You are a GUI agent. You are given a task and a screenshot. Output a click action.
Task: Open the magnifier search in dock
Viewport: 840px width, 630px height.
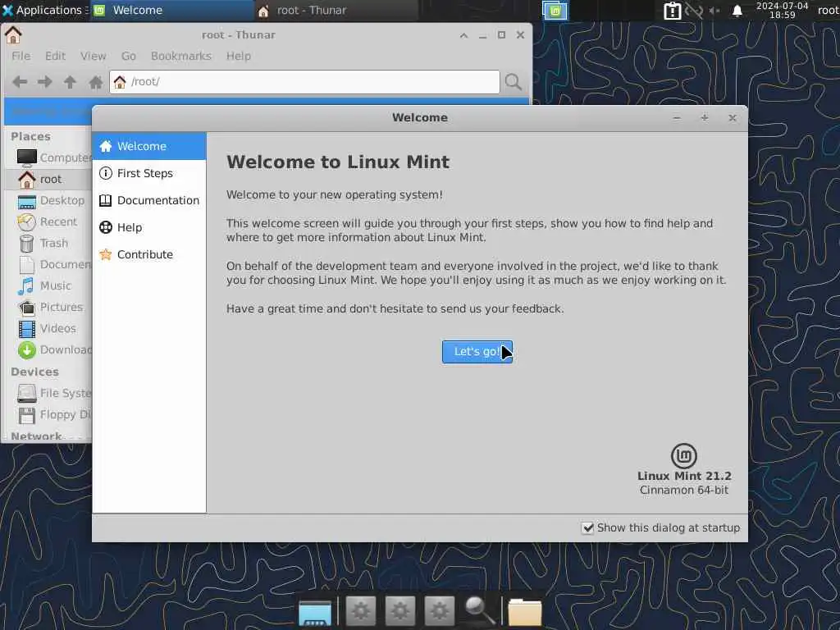[479, 610]
